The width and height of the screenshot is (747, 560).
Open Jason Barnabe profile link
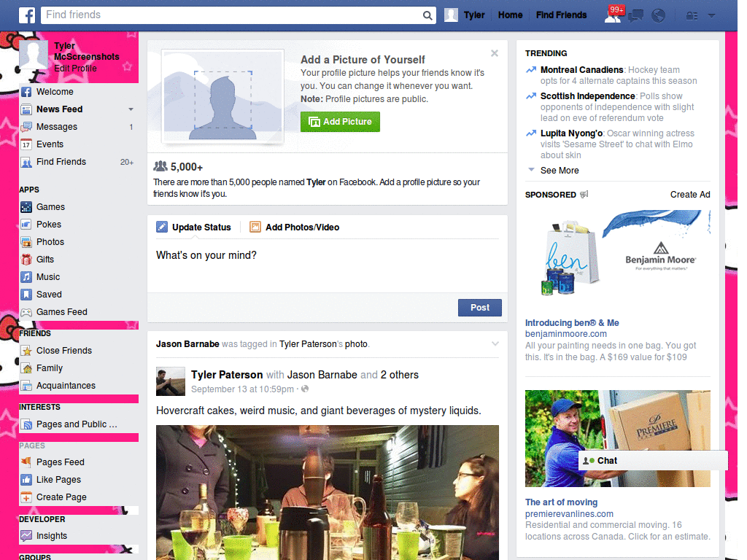[x=187, y=344]
